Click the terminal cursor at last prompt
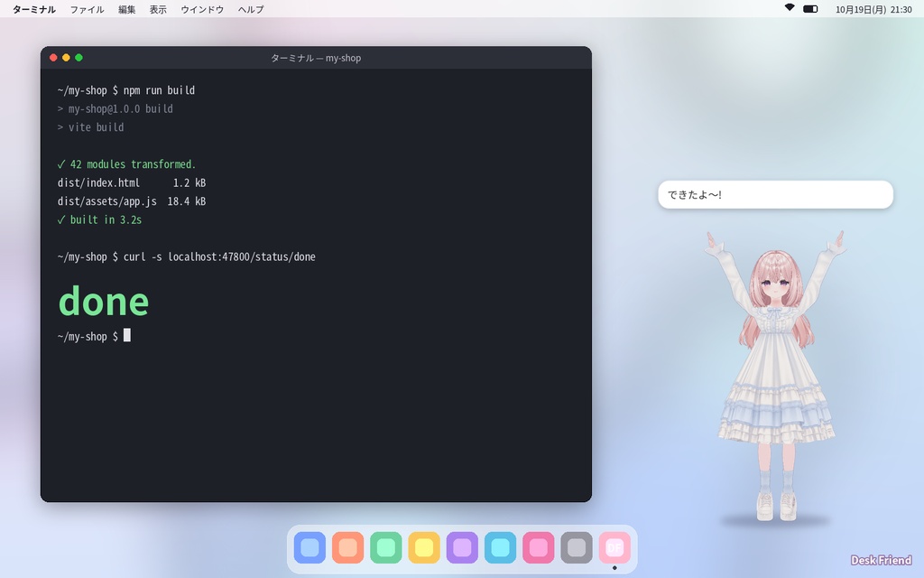924x578 pixels. tap(126, 336)
